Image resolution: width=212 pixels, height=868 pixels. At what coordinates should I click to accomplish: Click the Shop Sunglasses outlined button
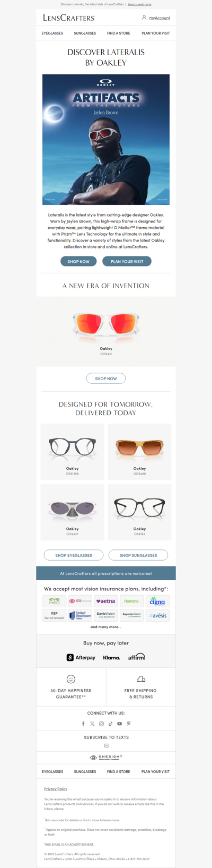point(138,555)
